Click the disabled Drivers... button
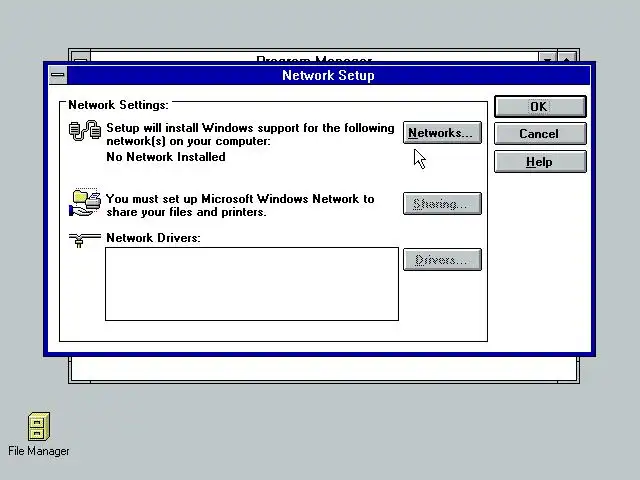Viewport: 640px width, 480px height. 442,260
